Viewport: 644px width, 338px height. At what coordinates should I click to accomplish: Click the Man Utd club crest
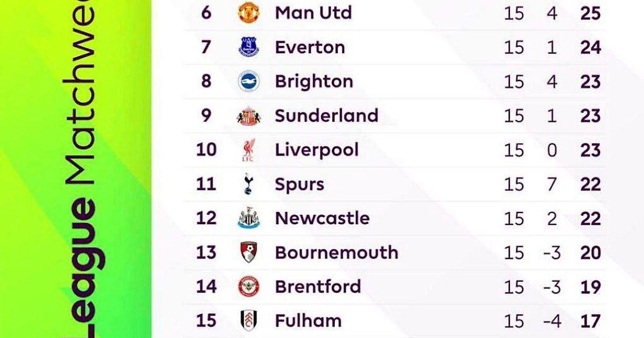point(248,13)
